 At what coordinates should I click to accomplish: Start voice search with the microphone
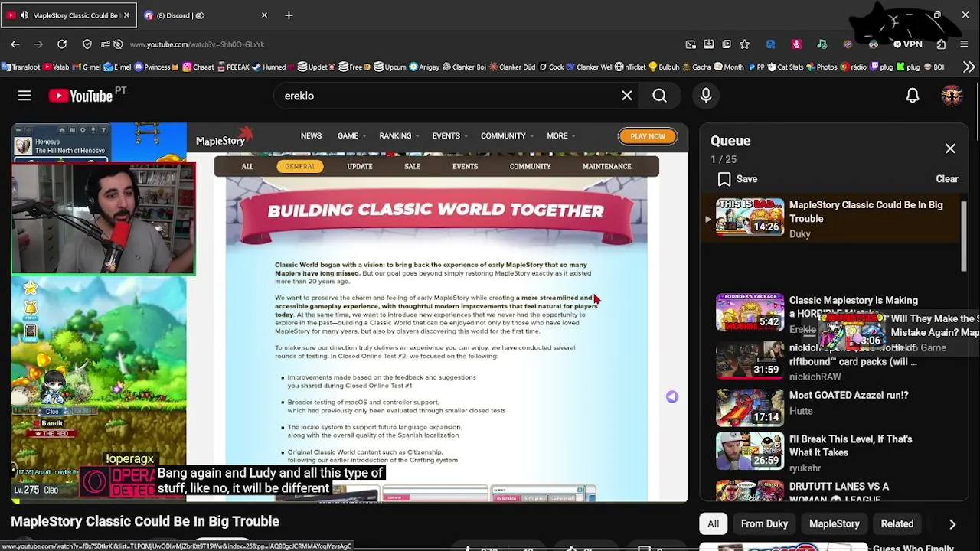pyautogui.click(x=706, y=96)
